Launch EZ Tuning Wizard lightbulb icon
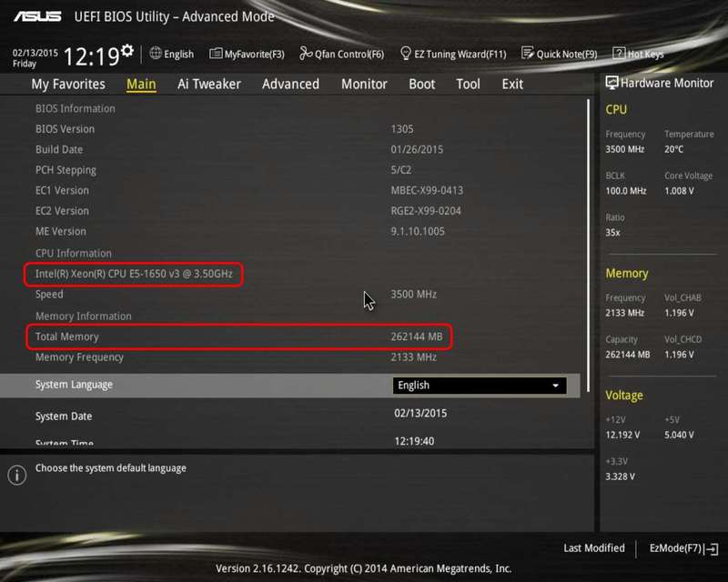 click(x=405, y=54)
